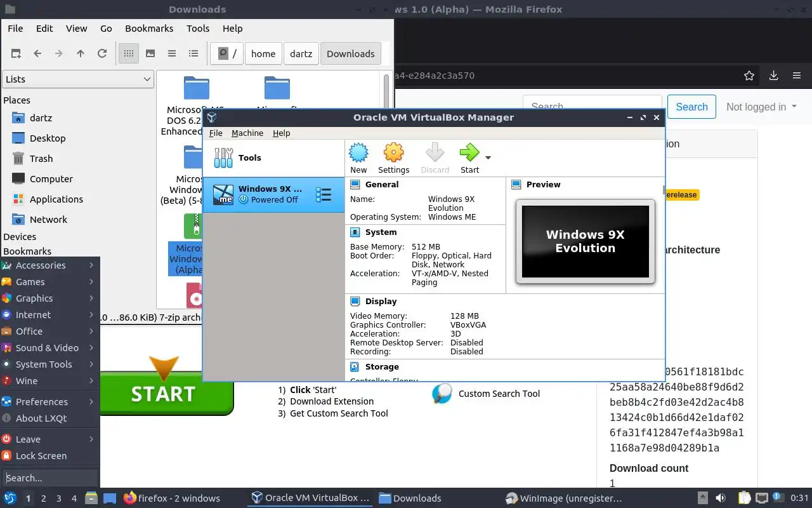Viewport: 812px width, 508px height.
Task: Switch to thumbnail view in file manager
Action: pyautogui.click(x=150, y=54)
